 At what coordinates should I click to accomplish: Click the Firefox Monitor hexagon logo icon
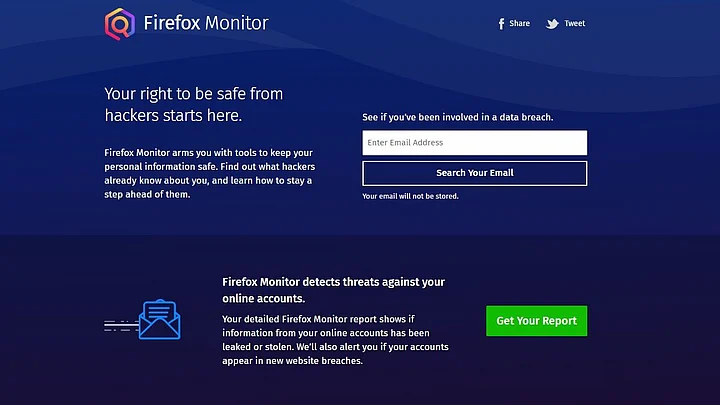(x=120, y=23)
